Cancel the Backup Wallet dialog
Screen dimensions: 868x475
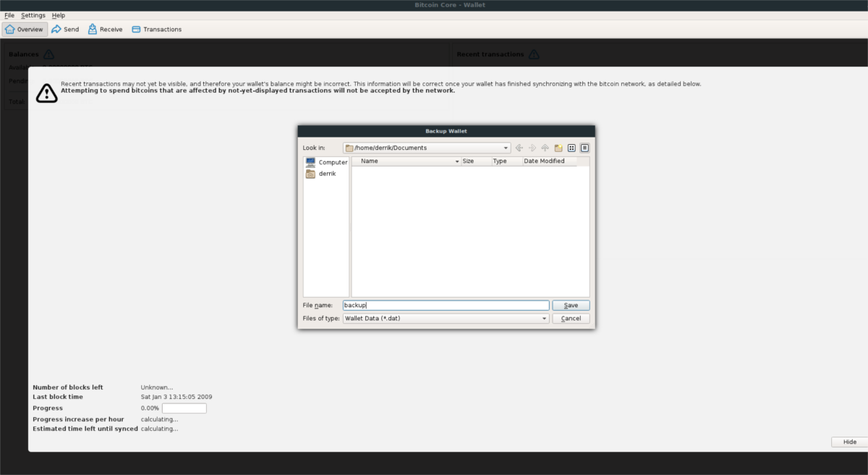tap(571, 319)
